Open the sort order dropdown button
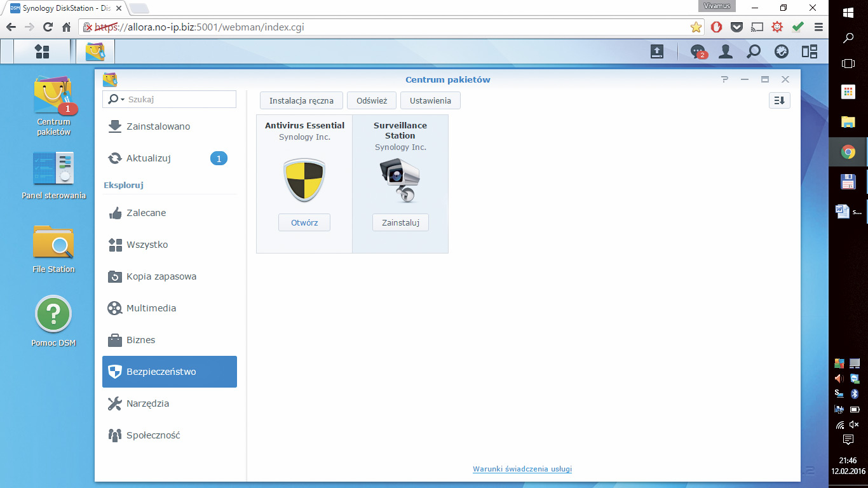 [779, 100]
